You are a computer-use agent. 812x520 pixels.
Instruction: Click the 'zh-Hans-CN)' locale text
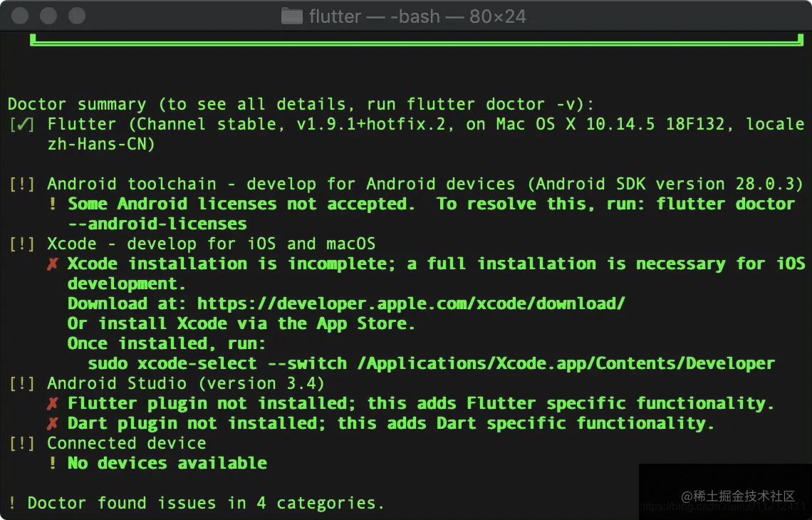click(x=101, y=144)
